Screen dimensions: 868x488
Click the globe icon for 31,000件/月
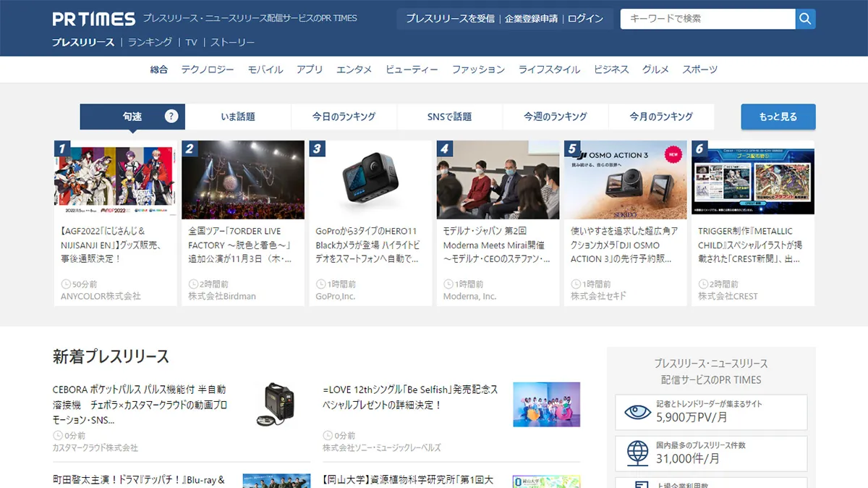click(637, 453)
